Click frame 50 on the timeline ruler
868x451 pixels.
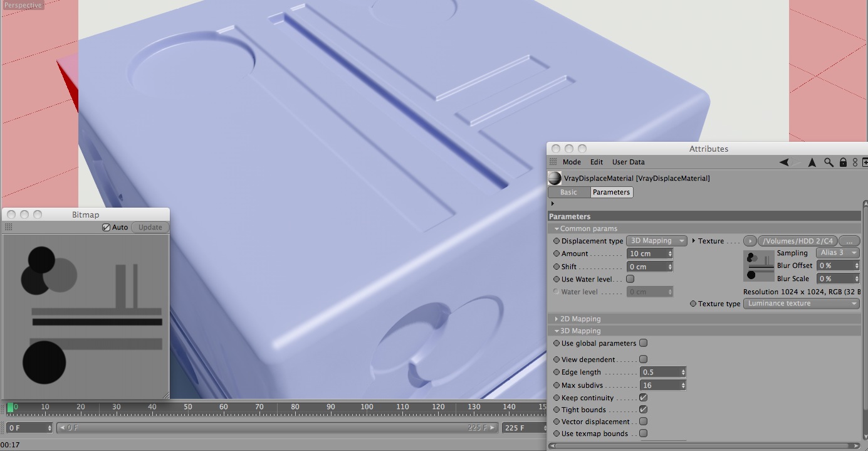coord(187,407)
